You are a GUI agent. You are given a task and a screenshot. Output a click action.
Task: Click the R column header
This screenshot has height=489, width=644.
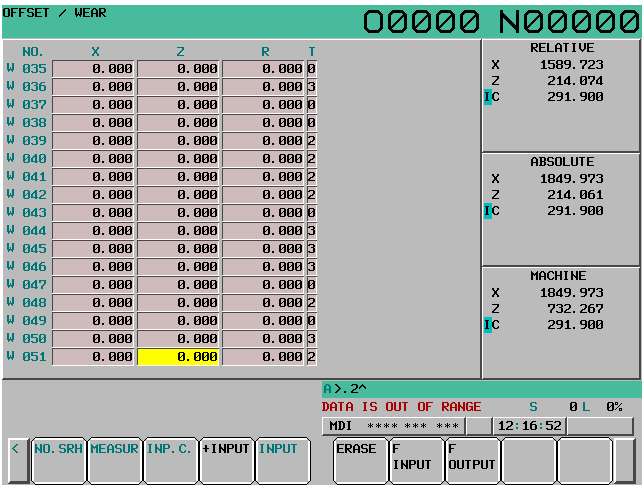pyautogui.click(x=265, y=52)
